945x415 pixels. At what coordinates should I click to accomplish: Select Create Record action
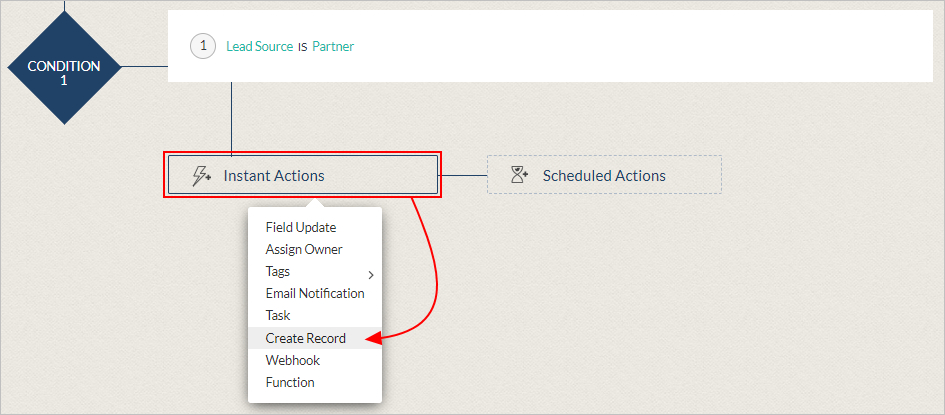pos(315,338)
